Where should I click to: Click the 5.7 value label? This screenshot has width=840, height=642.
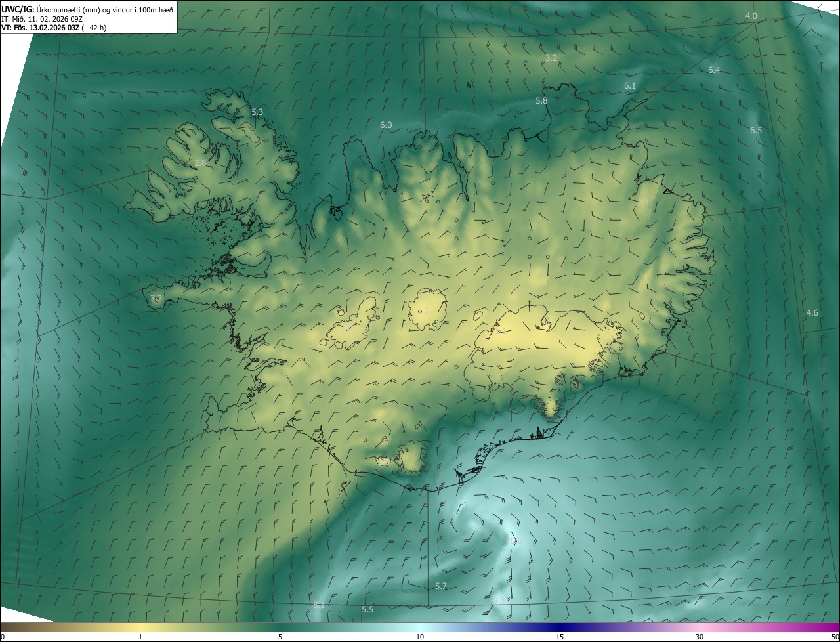(441, 586)
